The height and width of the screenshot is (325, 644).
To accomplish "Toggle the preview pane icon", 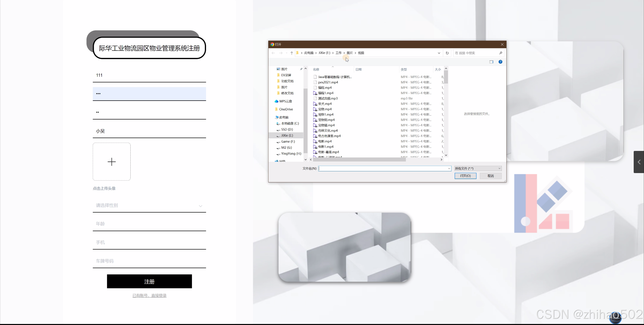I will (491, 62).
